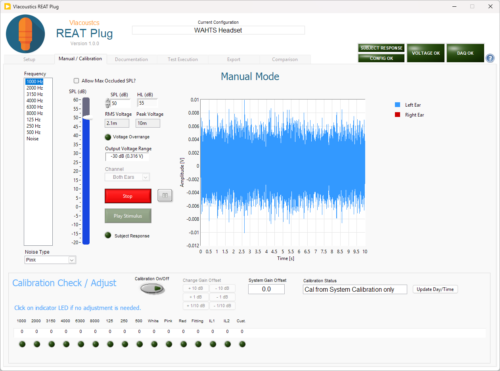Click the 4000 Hz calibration indicator LED

pos(66,344)
